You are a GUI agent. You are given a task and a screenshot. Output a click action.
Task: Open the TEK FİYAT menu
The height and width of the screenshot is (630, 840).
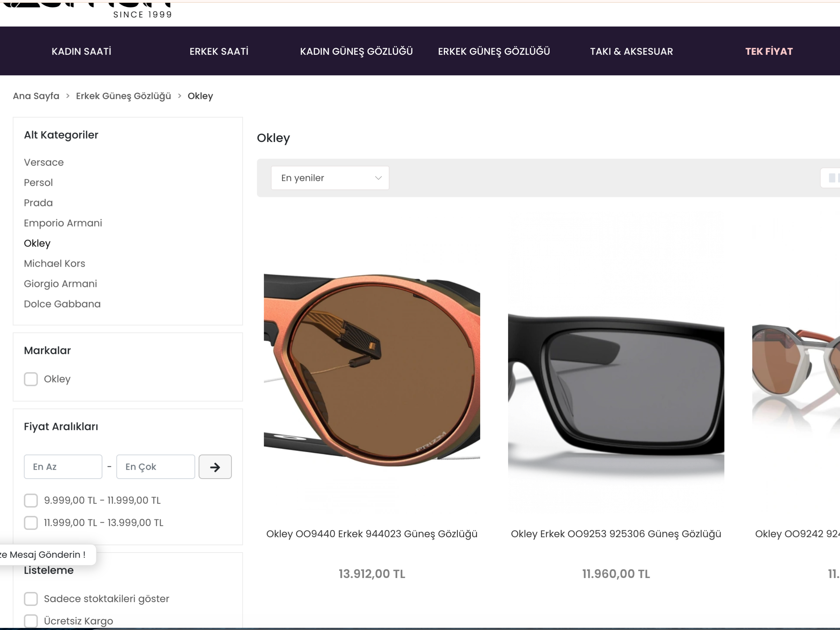tap(769, 51)
